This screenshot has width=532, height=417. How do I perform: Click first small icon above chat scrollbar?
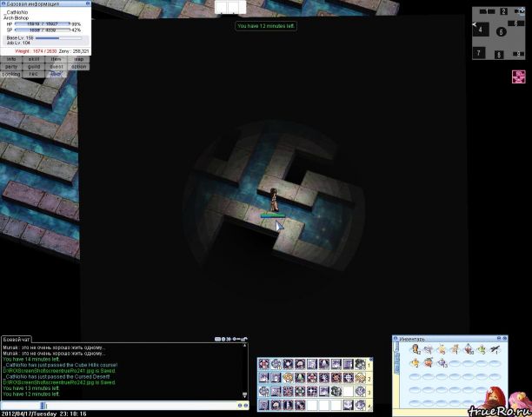[217, 339]
